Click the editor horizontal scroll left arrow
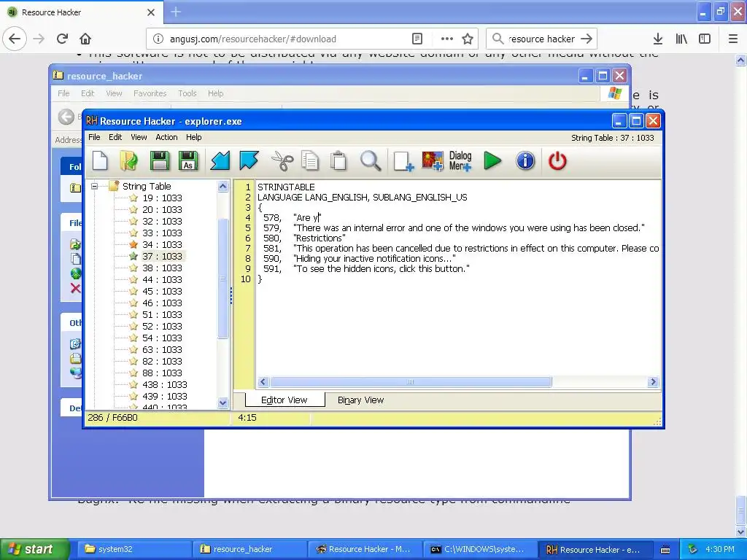The width and height of the screenshot is (747, 560). point(263,382)
